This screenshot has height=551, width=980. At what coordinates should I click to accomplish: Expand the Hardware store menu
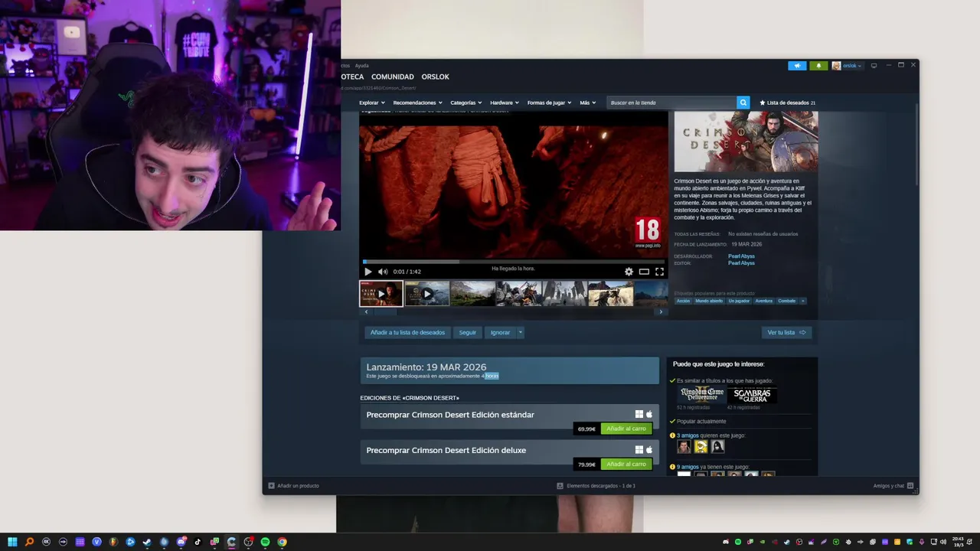point(505,103)
